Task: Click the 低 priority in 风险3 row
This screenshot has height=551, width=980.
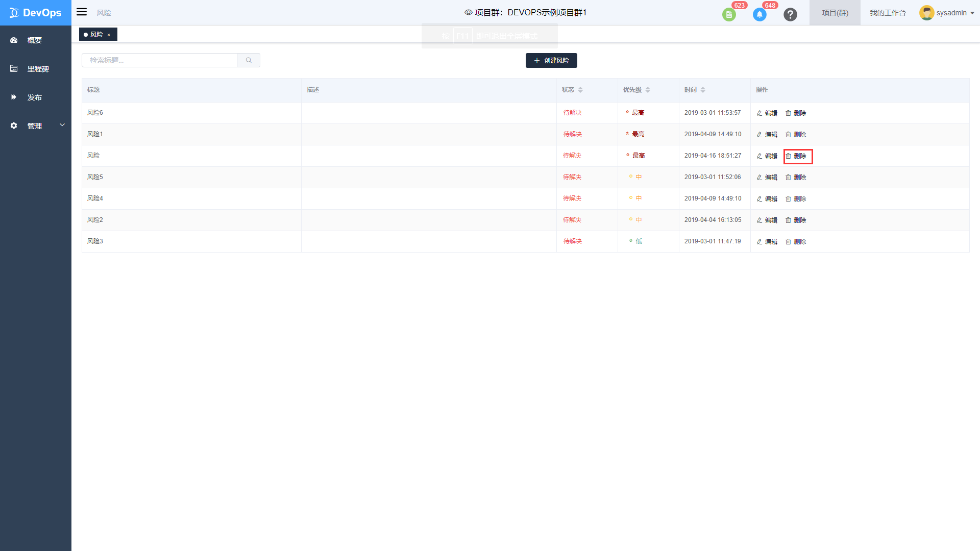Action: pyautogui.click(x=636, y=241)
